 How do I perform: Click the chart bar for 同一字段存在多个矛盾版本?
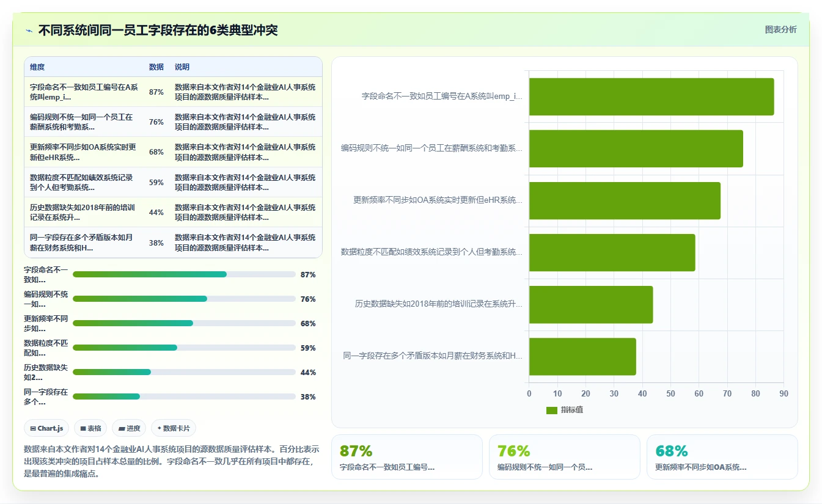pyautogui.click(x=582, y=357)
